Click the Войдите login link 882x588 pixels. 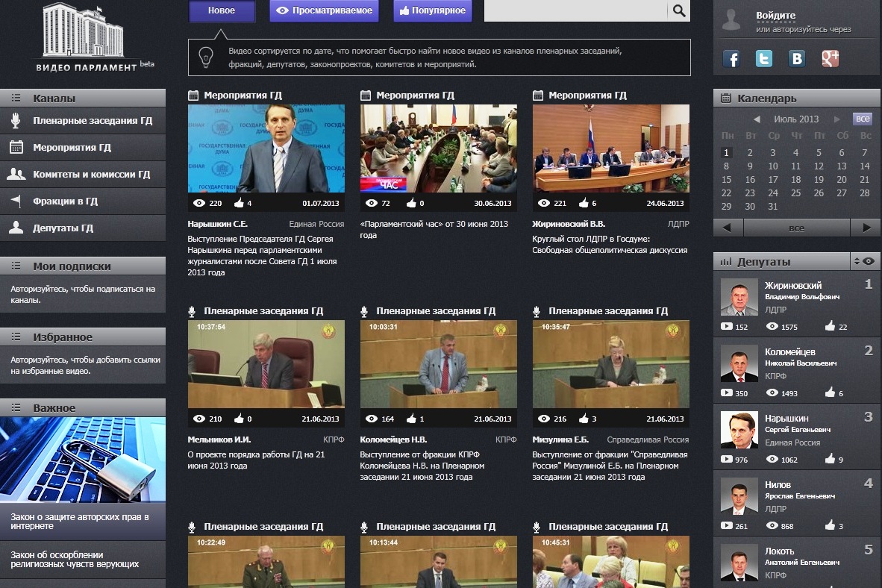click(x=776, y=16)
